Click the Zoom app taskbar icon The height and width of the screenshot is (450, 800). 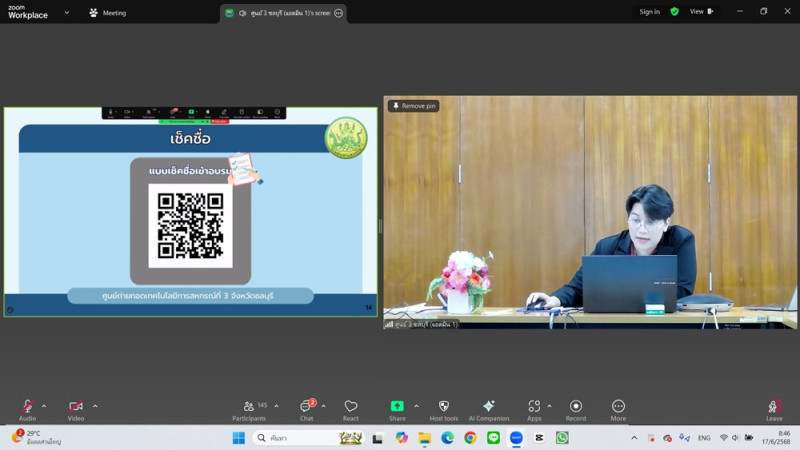[x=516, y=438]
